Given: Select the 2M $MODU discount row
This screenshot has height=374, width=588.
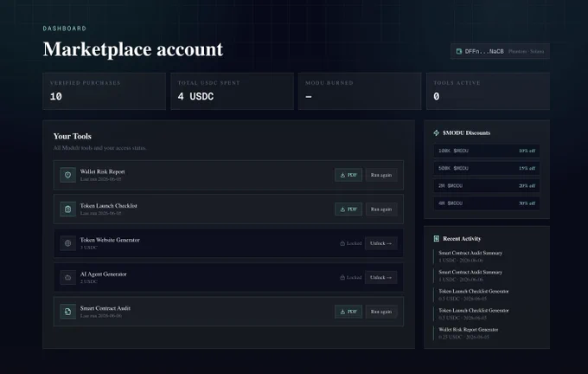Looking at the screenshot, I should pyautogui.click(x=486, y=185).
